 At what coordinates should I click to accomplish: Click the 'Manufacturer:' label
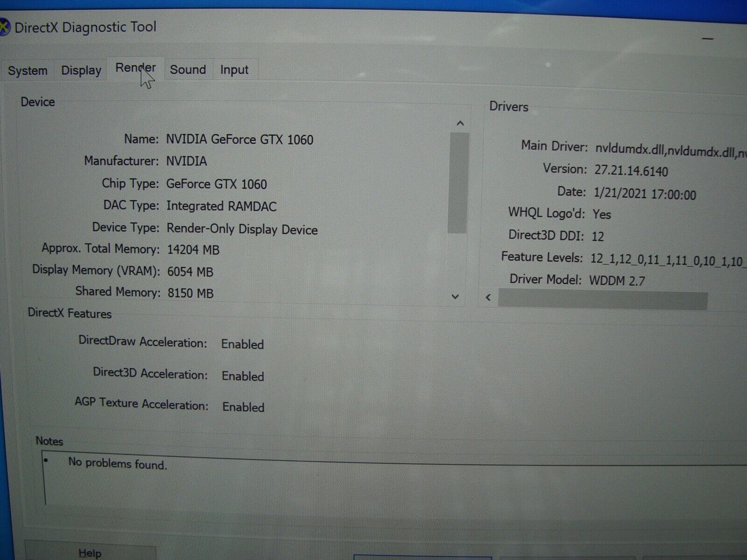[121, 161]
